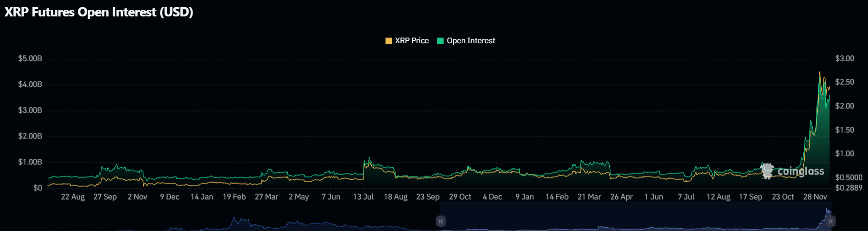The image size is (868, 231).
Task: Select the 21 Mar date axis label
Action: pyautogui.click(x=589, y=197)
